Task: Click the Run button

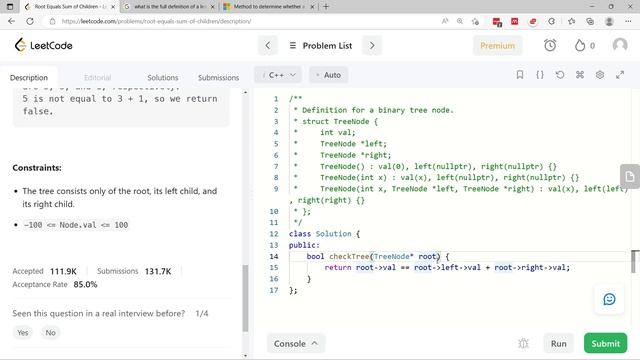Action: point(558,344)
